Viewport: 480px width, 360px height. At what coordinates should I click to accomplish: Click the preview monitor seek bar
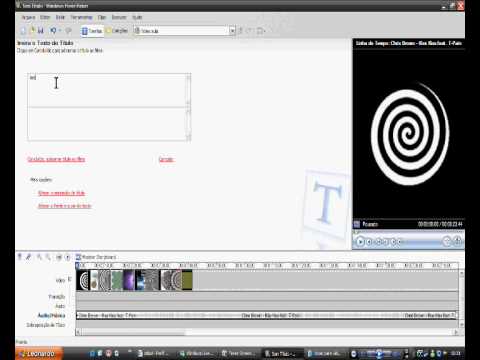(x=408, y=232)
